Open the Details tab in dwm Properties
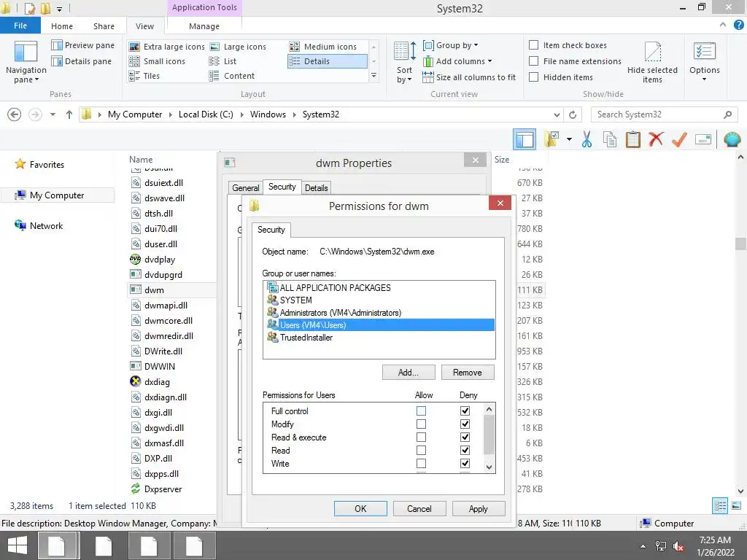The height and width of the screenshot is (560, 747). coord(317,188)
